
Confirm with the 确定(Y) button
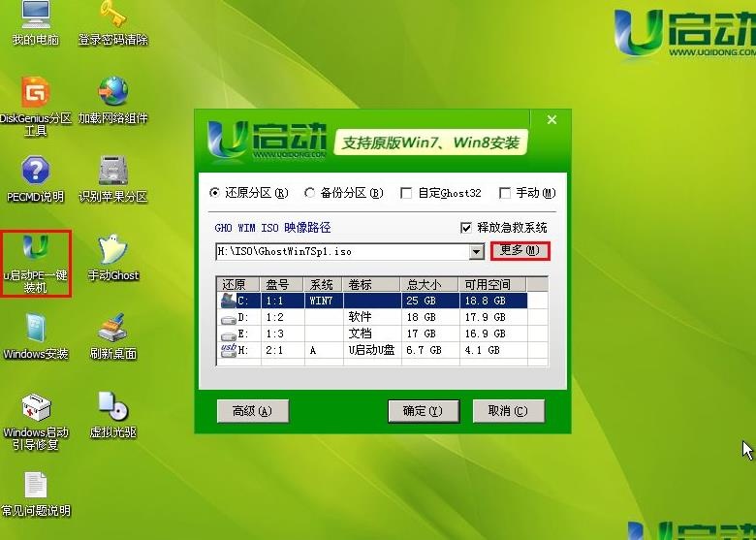point(424,411)
